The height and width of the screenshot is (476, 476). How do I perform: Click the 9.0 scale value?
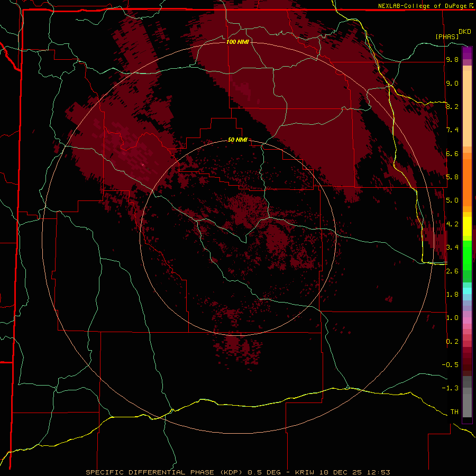tap(452, 83)
